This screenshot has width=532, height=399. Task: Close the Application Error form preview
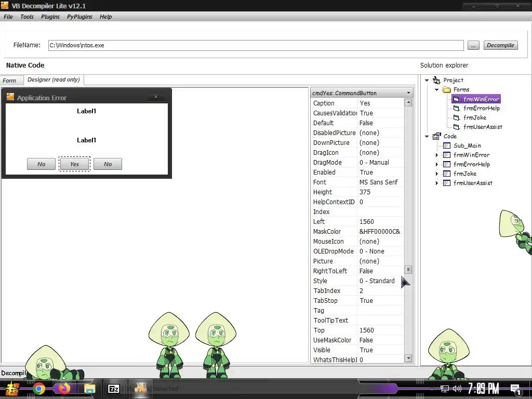click(x=156, y=97)
